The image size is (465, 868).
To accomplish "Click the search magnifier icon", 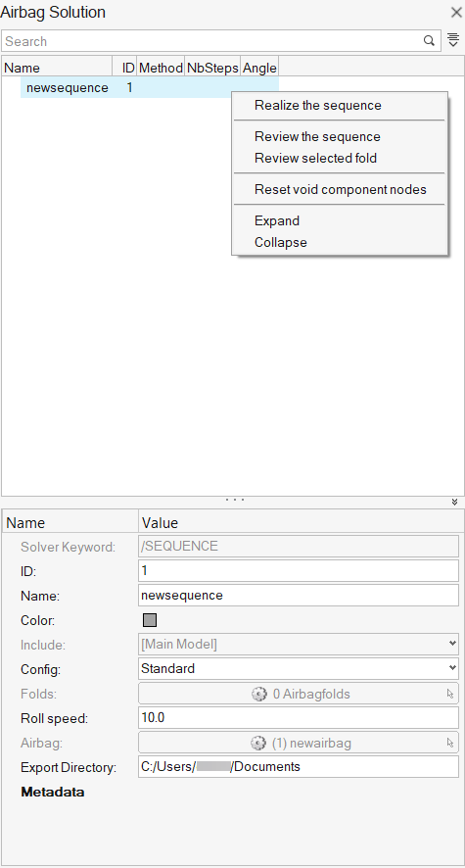I will click(429, 40).
